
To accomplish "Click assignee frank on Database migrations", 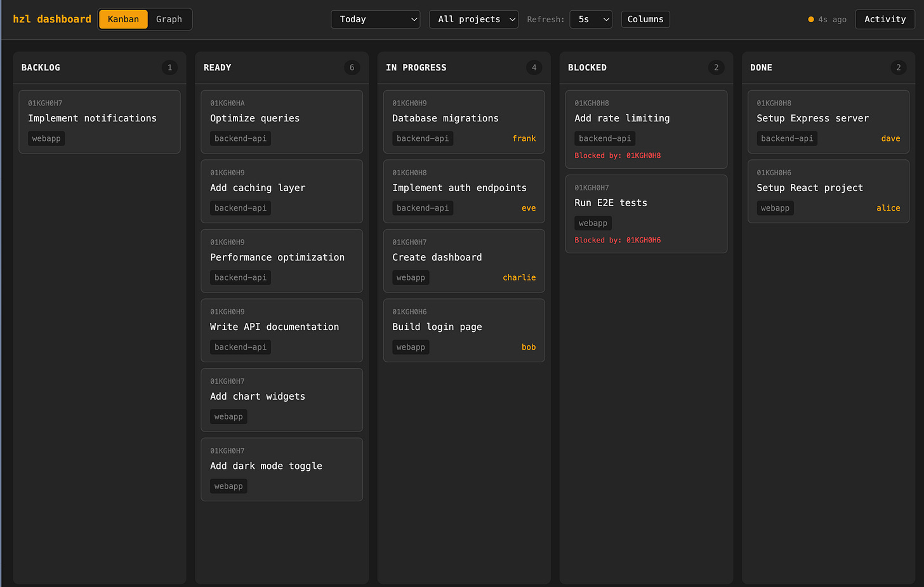I will click(524, 138).
